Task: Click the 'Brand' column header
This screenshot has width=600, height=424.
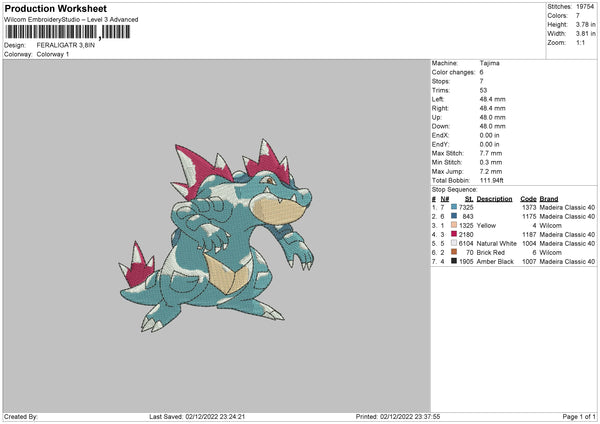Action: 549,199
